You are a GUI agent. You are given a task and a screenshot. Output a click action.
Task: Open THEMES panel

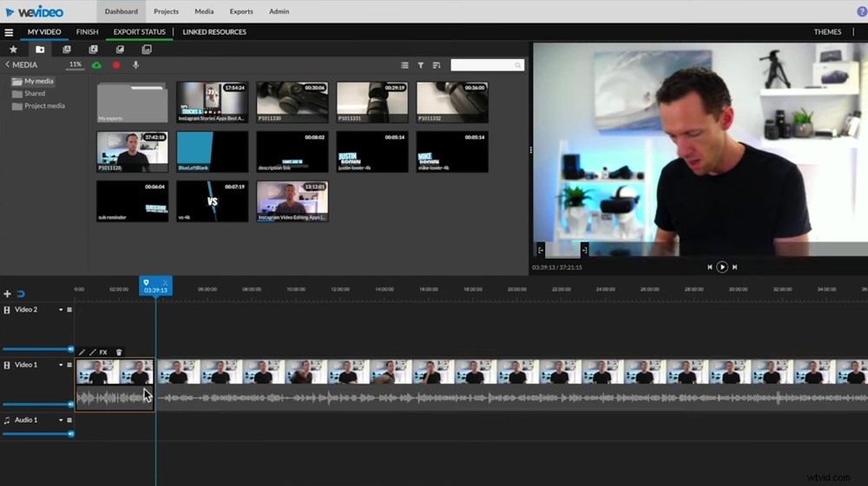827,32
